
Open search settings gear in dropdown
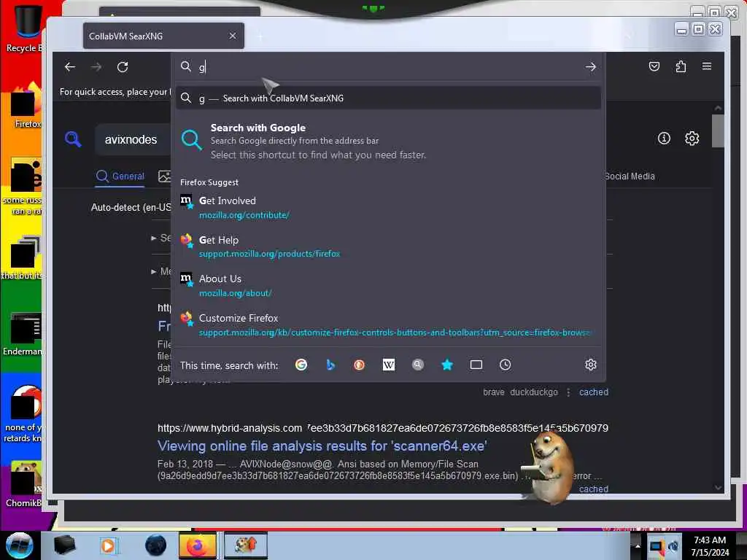tap(591, 365)
